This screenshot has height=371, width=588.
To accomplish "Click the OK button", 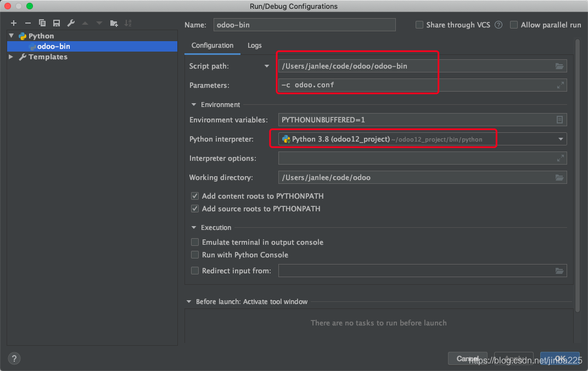I will point(560,358).
